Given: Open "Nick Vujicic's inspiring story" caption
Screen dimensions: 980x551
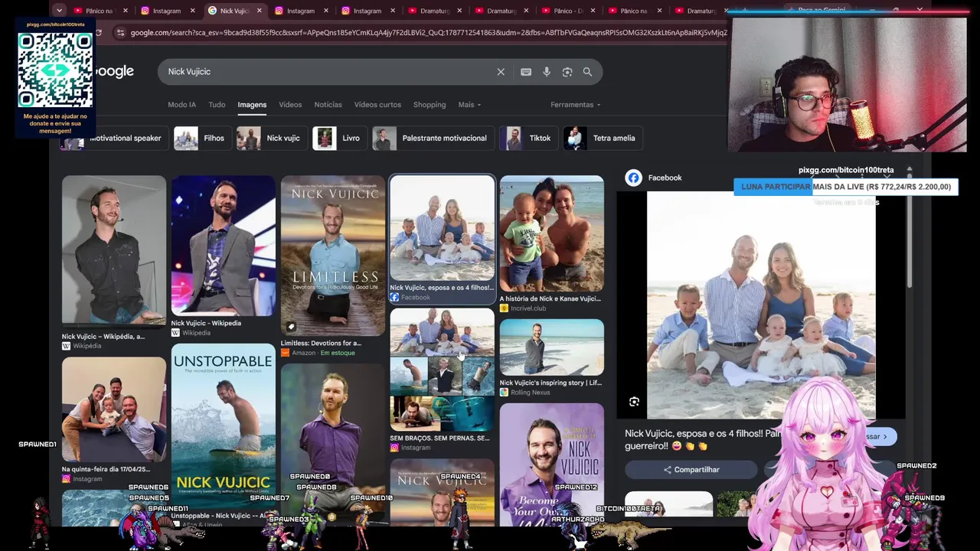Looking at the screenshot, I should pos(550,383).
